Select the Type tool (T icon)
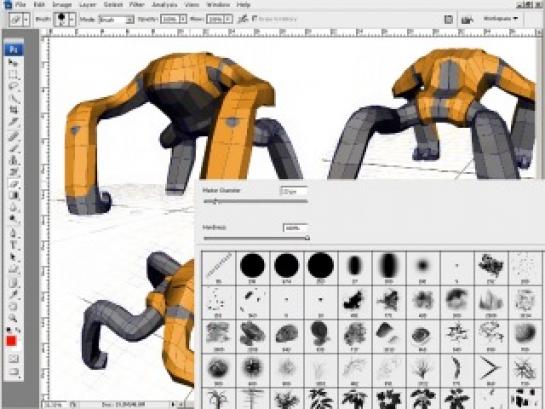The image size is (545, 409). tap(13, 245)
